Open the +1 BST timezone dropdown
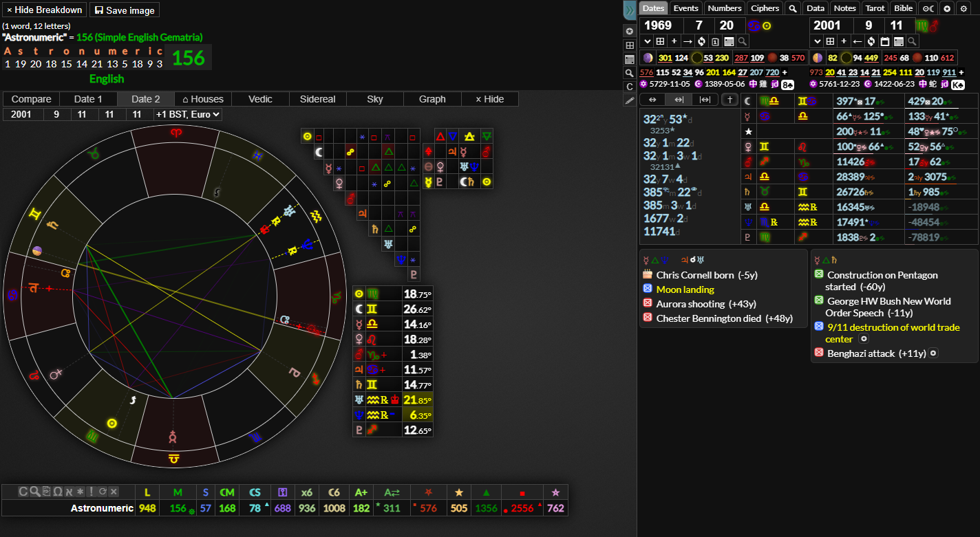Image resolution: width=980 pixels, height=537 pixels. pyautogui.click(x=188, y=114)
